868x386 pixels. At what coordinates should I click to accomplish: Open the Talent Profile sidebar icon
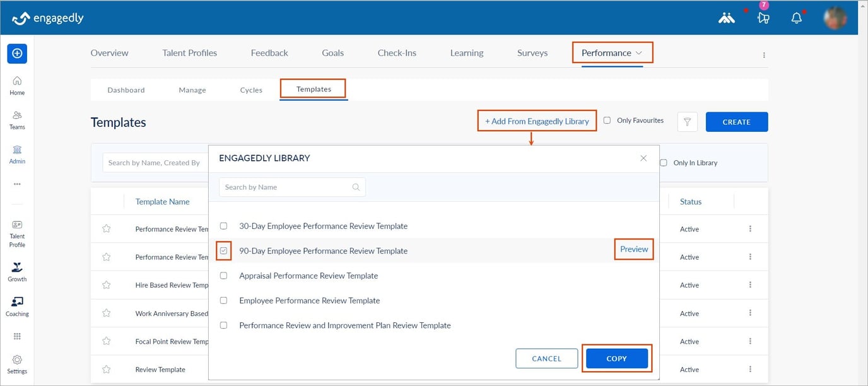point(16,231)
